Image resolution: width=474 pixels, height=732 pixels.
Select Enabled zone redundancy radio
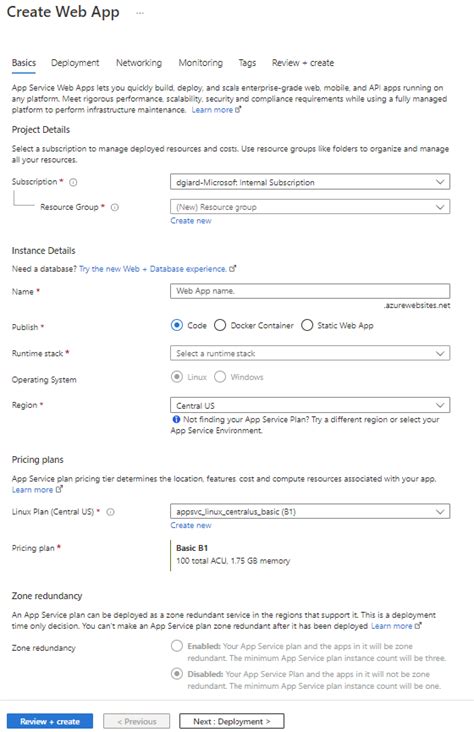177,646
